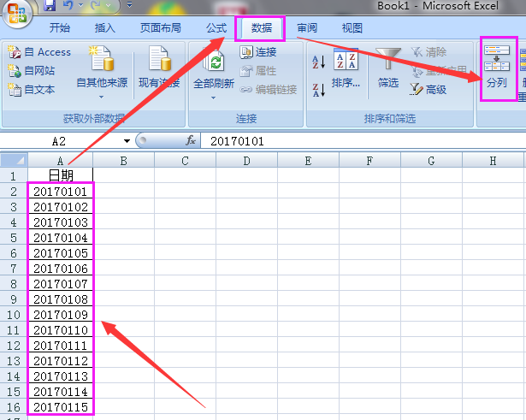Import data 自文本
The image size is (526, 420).
(x=31, y=90)
